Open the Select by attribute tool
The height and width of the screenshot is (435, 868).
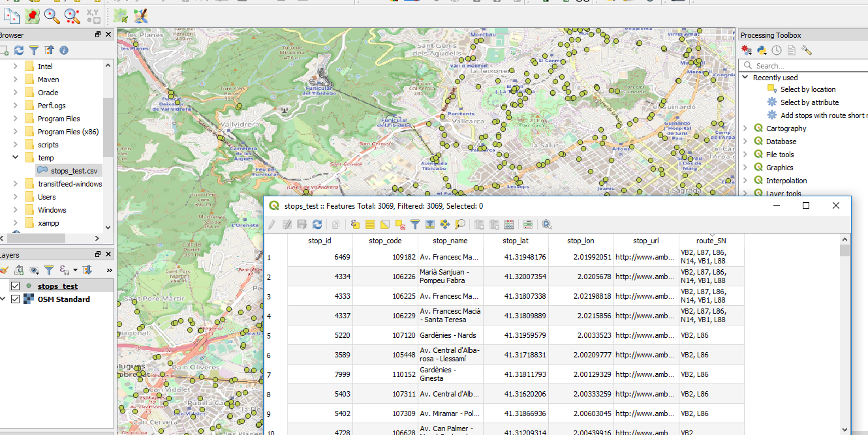[809, 102]
